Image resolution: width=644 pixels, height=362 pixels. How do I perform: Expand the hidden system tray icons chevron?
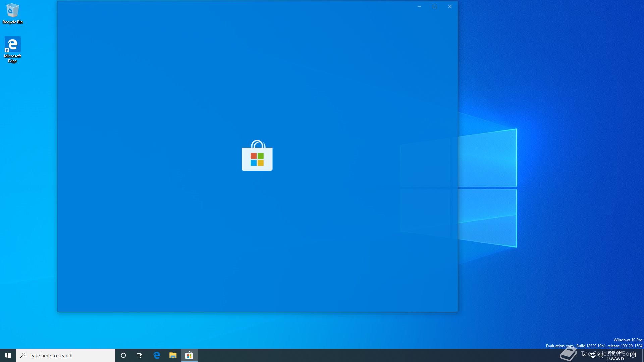(585, 355)
